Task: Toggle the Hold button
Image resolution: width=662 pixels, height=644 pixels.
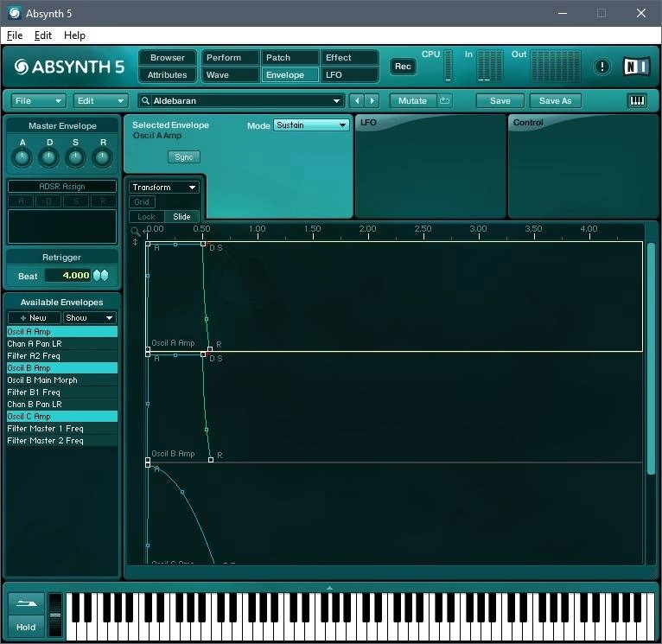Action: coord(26,627)
